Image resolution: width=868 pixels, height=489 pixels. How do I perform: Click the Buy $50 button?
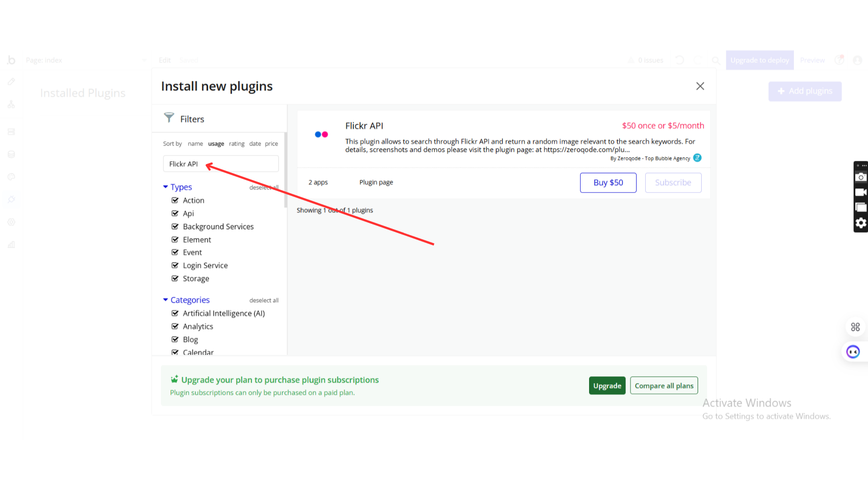608,183
